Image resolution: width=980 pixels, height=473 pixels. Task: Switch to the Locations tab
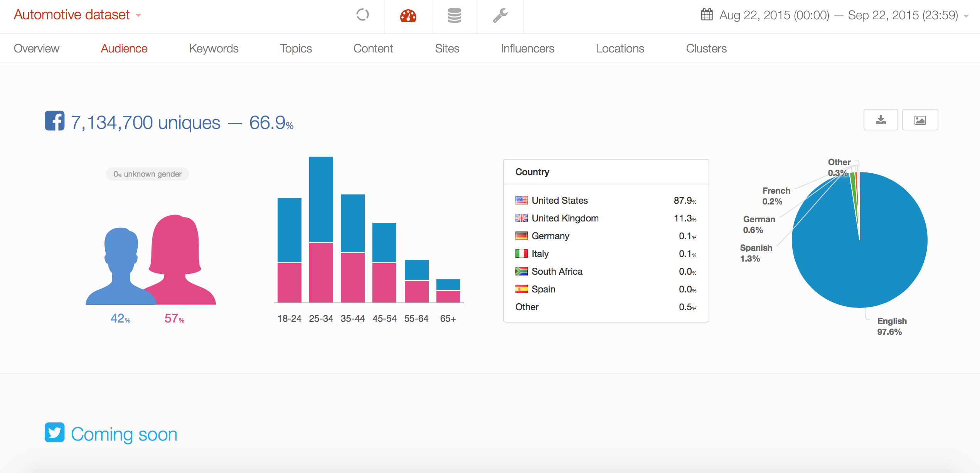[620, 48]
